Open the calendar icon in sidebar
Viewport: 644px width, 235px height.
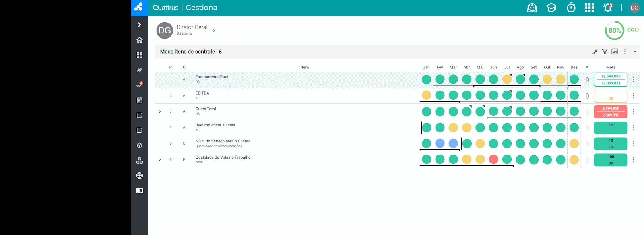(140, 100)
